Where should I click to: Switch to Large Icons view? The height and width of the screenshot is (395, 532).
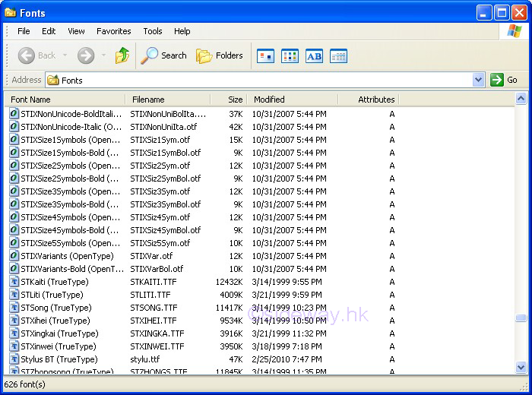tap(265, 55)
